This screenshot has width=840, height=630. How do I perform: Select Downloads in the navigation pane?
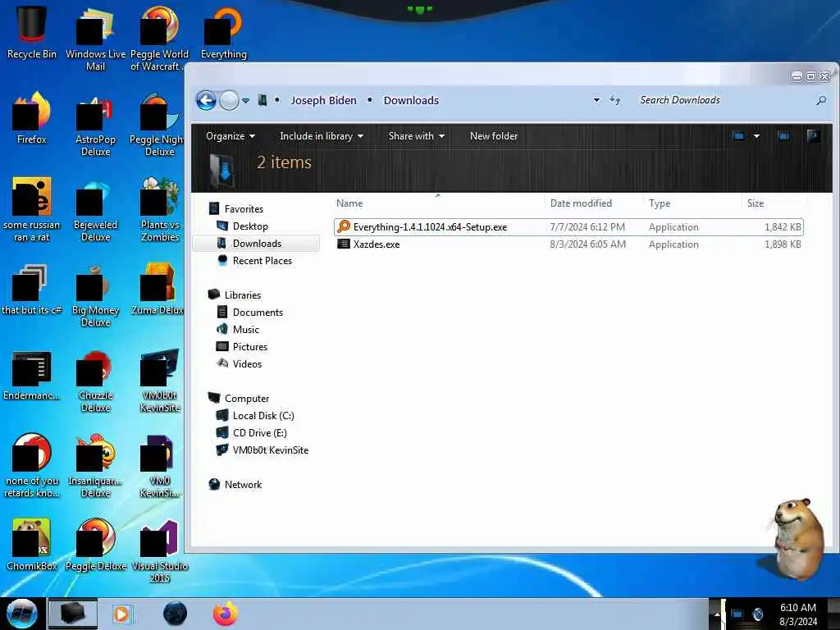point(257,243)
